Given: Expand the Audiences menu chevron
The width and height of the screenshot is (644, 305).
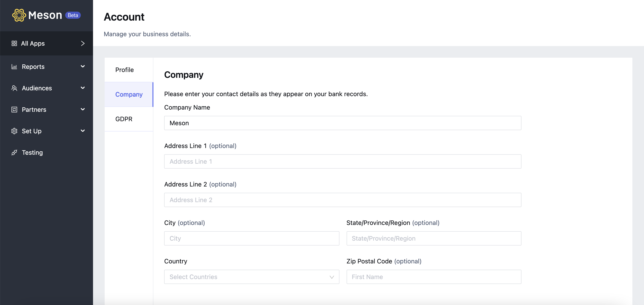Looking at the screenshot, I should pos(83,88).
